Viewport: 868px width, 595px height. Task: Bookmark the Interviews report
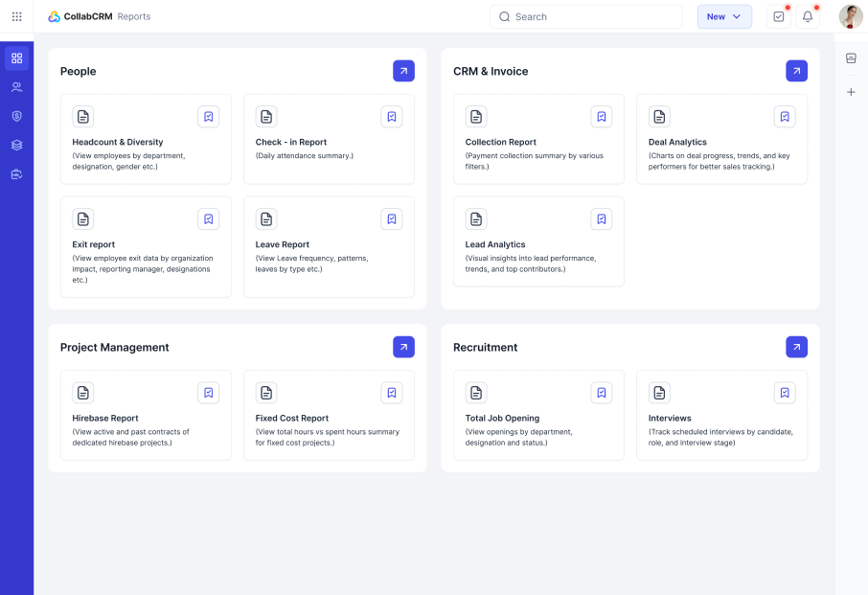click(785, 393)
